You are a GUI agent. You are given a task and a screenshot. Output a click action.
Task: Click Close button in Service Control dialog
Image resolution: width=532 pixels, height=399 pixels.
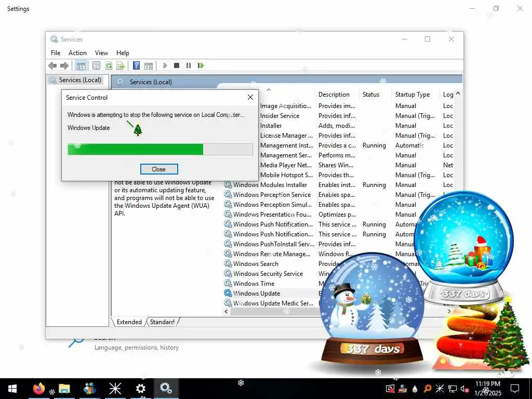point(159,169)
